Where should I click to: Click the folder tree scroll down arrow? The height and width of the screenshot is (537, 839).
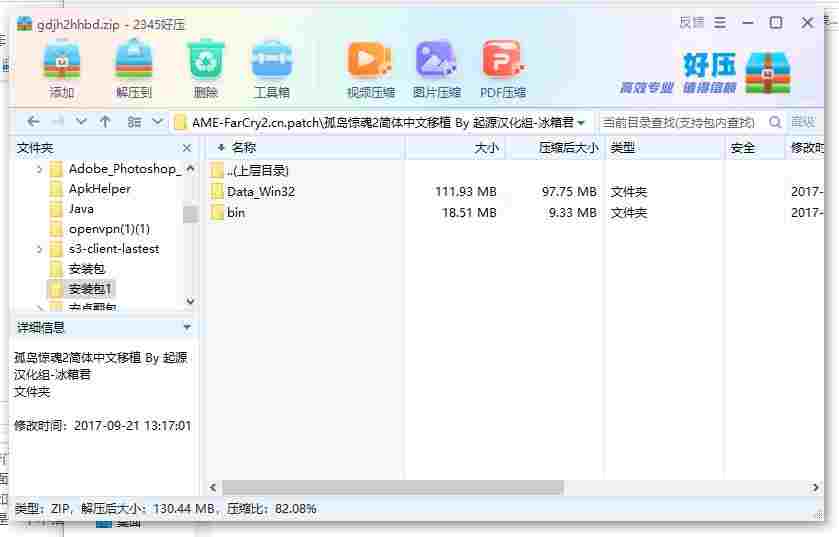190,301
